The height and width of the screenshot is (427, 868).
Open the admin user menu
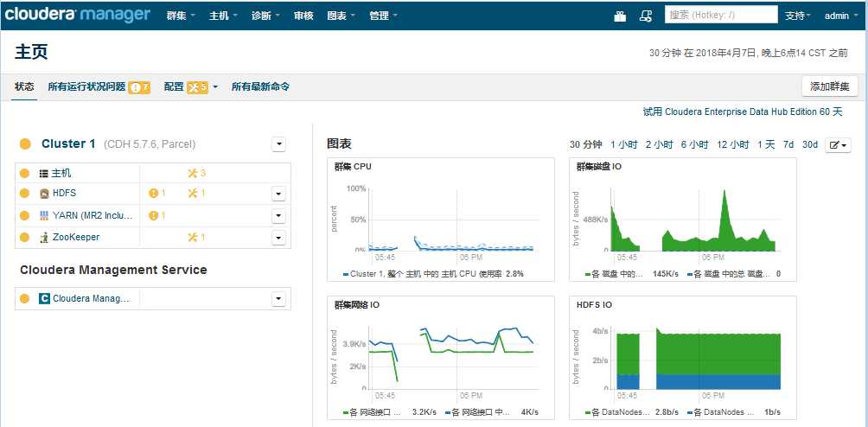[x=839, y=16]
